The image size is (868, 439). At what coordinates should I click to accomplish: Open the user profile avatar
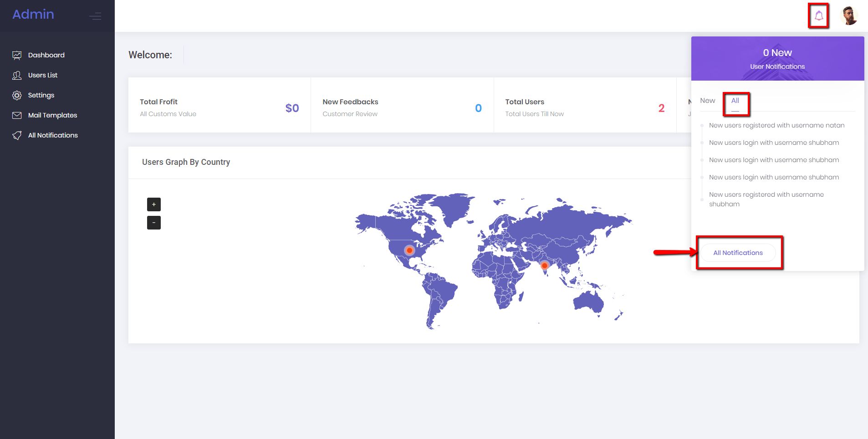(849, 16)
